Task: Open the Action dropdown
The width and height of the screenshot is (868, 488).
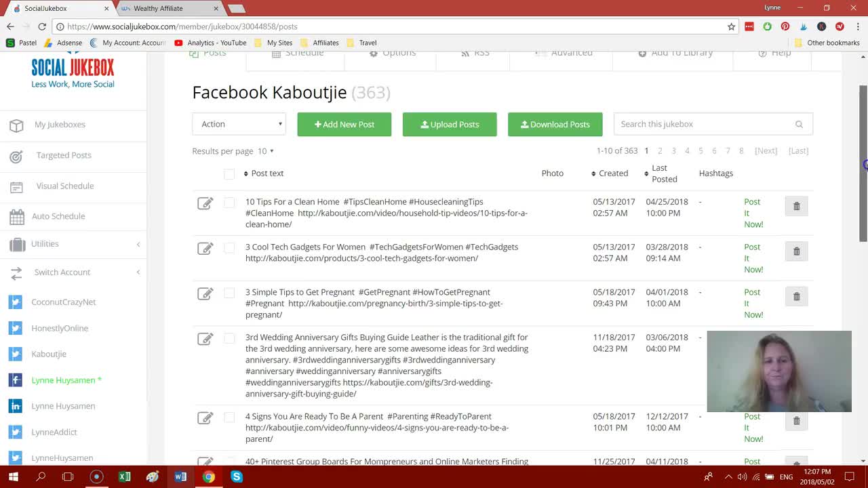Action: (239, 124)
